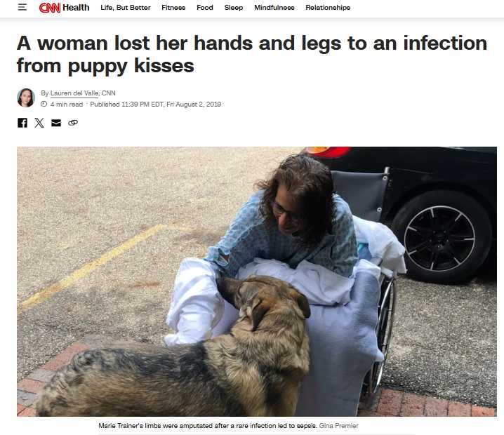Open Lauren del Valle author page

click(74, 93)
